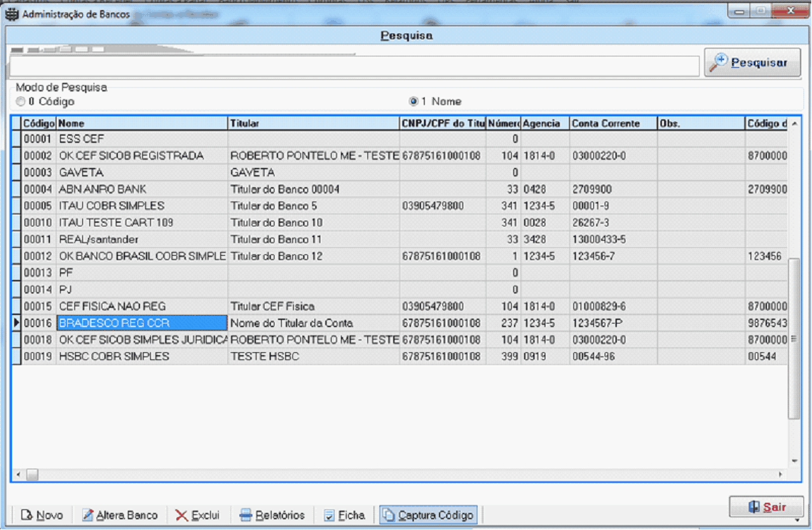Viewport: 812px width, 530px height.
Task: Select the '0 Código' search mode
Action: coord(21,101)
